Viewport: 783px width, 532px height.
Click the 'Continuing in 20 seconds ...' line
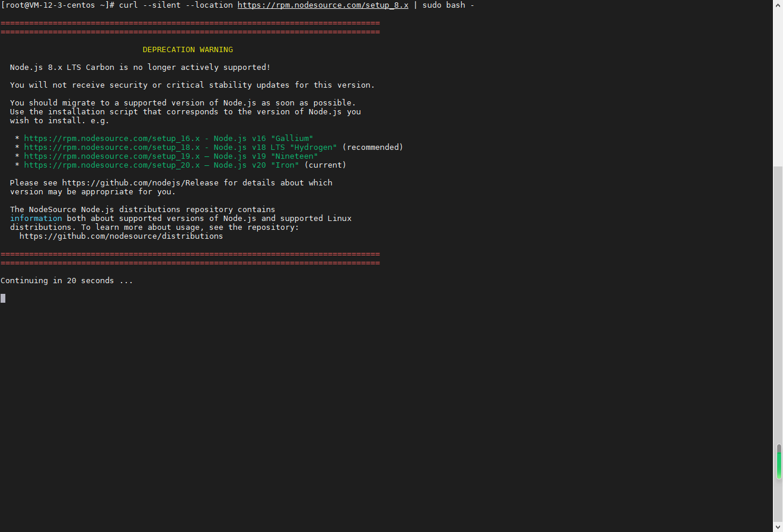[67, 280]
